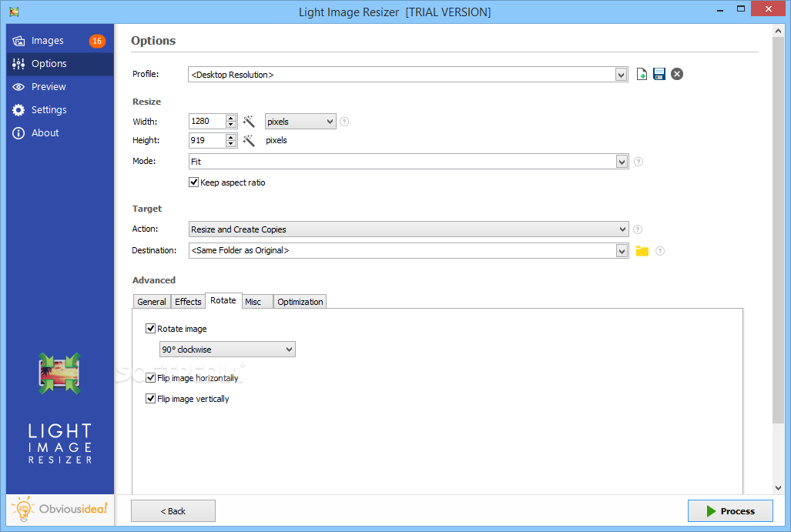Screen dimensions: 791x532
Task: Click the Preview eye icon
Action: 18,87
